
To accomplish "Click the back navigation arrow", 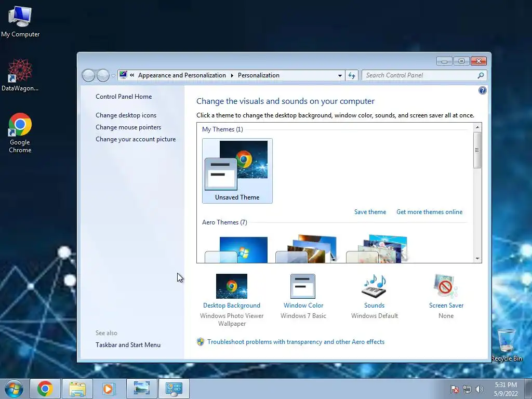I will click(x=88, y=75).
